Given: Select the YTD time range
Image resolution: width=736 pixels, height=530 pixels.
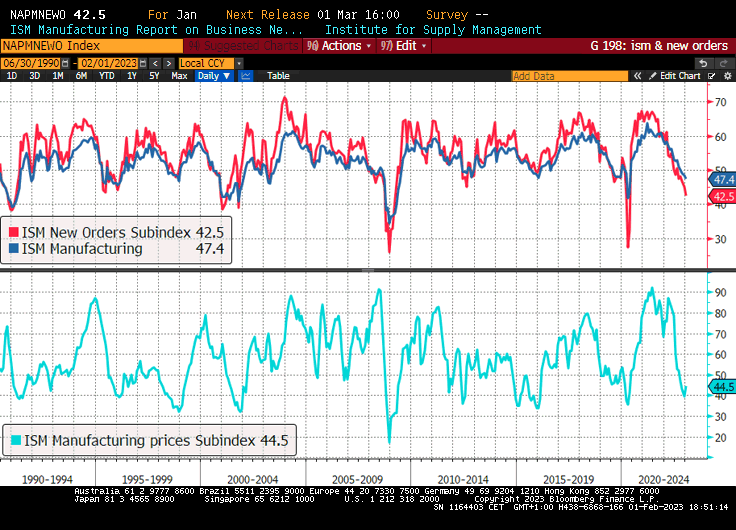Looking at the screenshot, I should coord(107,76).
